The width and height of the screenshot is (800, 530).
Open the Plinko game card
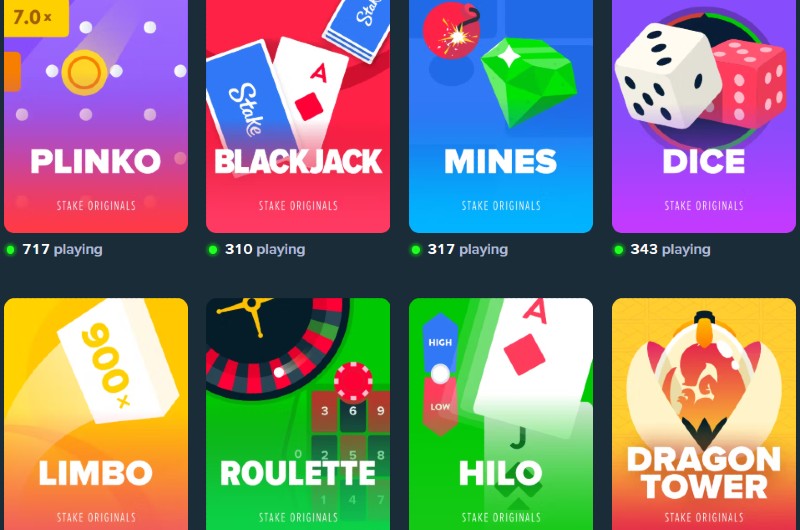point(96,116)
